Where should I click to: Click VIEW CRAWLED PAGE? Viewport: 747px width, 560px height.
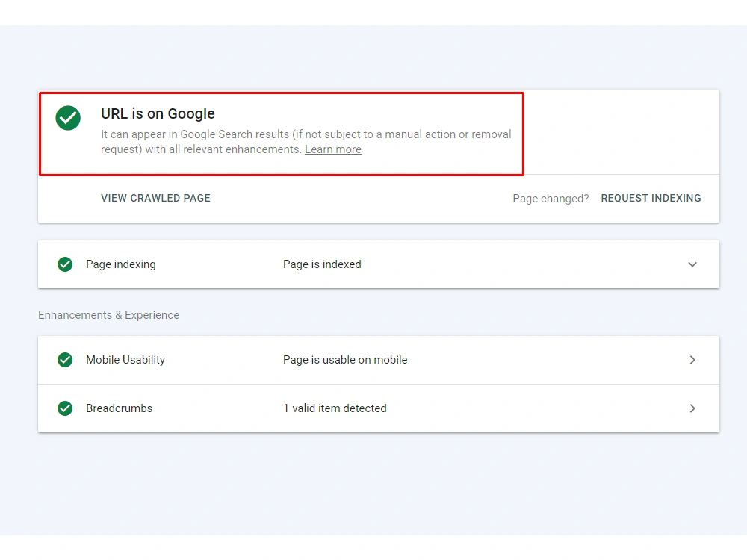(155, 198)
